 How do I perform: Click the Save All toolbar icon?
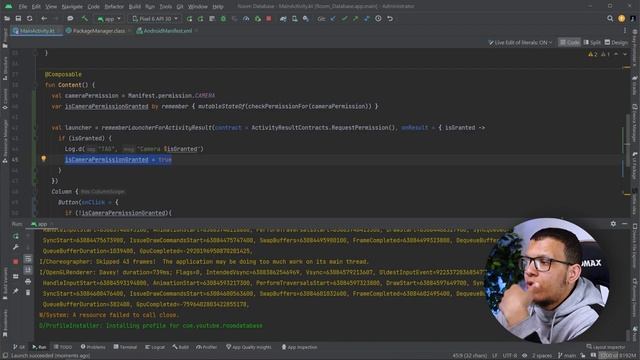tap(18, 19)
